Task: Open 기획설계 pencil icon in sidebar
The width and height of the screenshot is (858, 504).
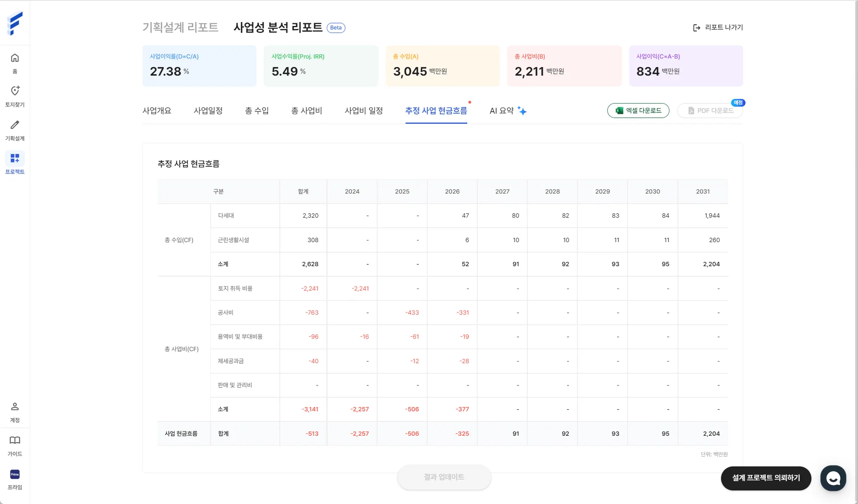Action: coord(15,125)
